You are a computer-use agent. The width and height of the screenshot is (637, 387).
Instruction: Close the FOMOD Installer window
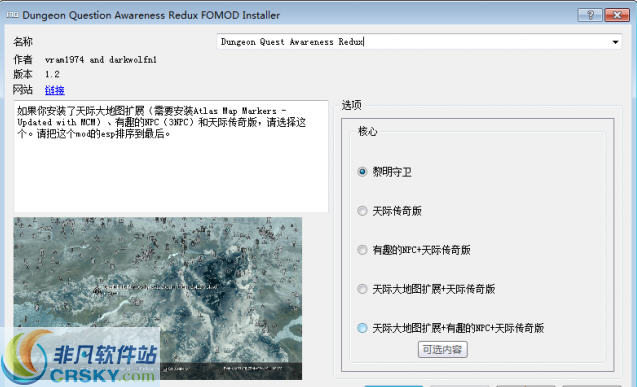(x=617, y=15)
